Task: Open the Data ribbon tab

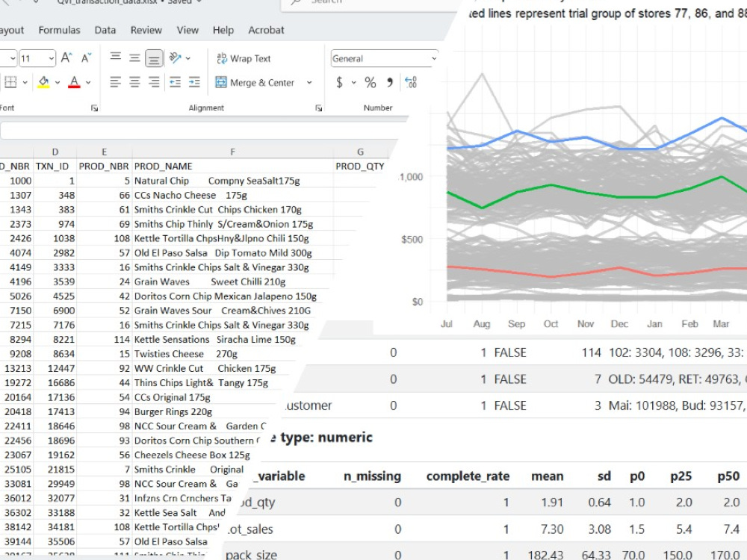Action: pyautogui.click(x=105, y=30)
